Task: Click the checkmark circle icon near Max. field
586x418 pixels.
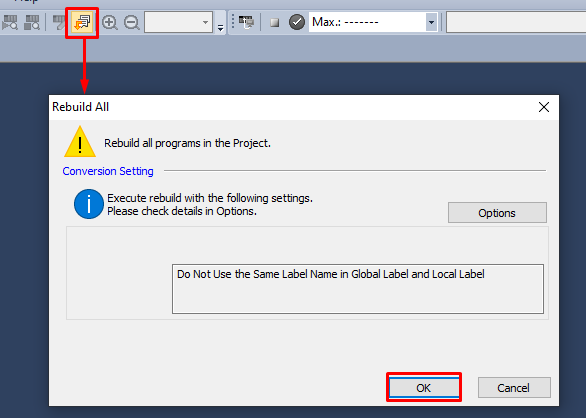Action: (297, 22)
